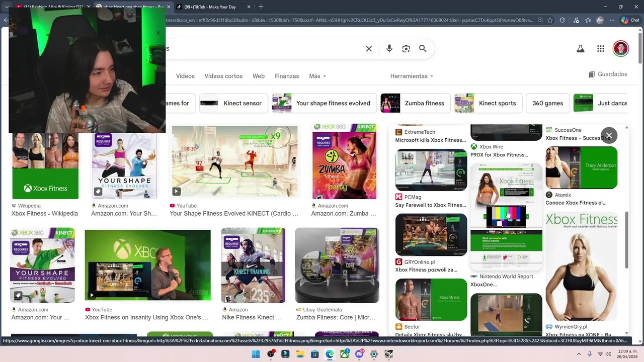Open the Finanzas search tab
The width and height of the screenshot is (644, 362).
tap(287, 76)
